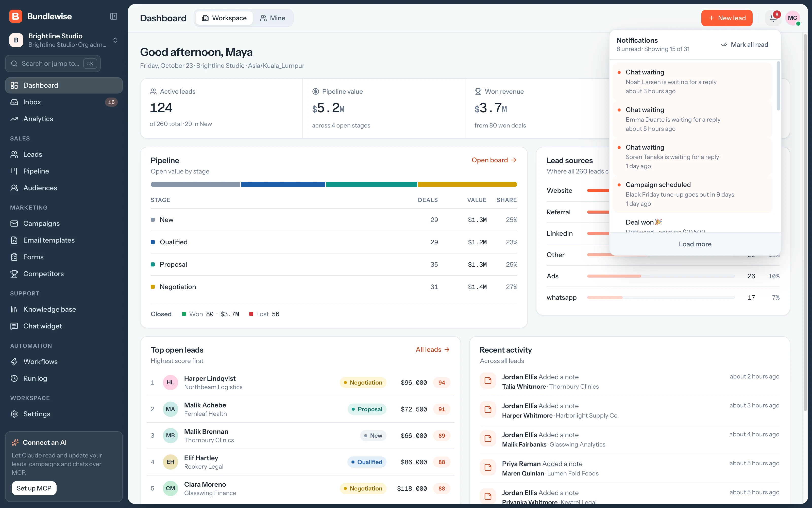Switch to the Mine view tab
The image size is (812, 508).
[x=273, y=18]
